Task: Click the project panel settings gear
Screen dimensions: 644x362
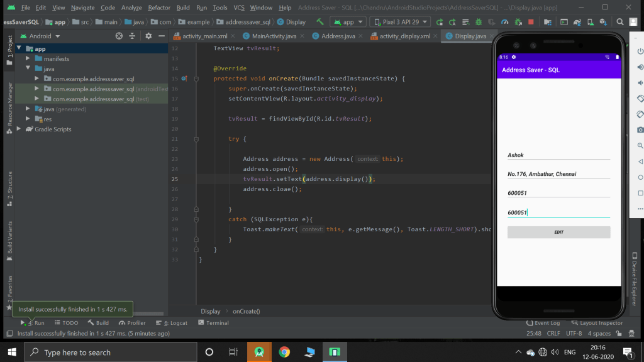Action: (148, 36)
